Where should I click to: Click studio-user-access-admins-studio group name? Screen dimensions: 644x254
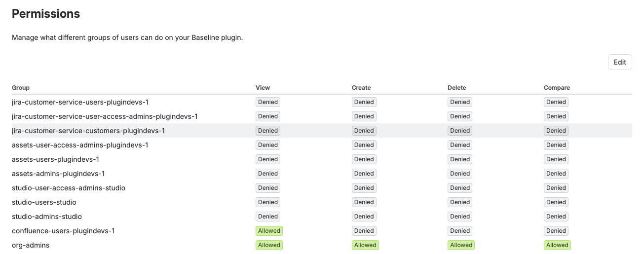coord(69,188)
